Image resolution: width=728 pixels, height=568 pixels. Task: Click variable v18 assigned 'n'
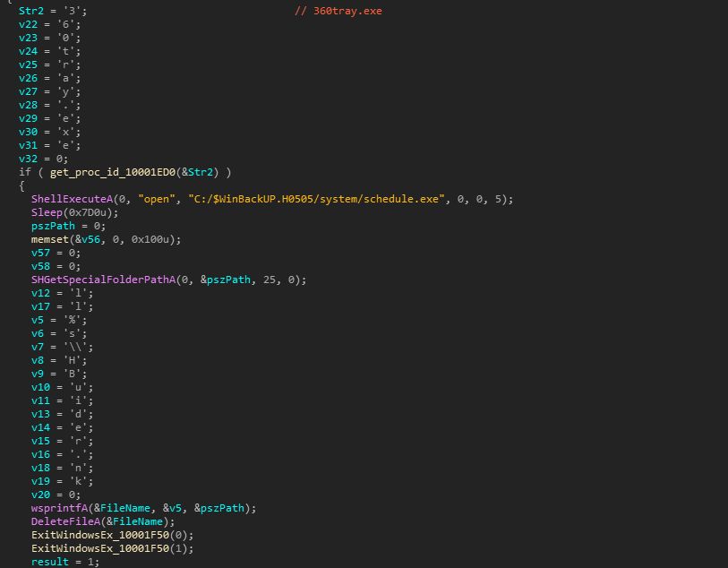(x=40, y=469)
